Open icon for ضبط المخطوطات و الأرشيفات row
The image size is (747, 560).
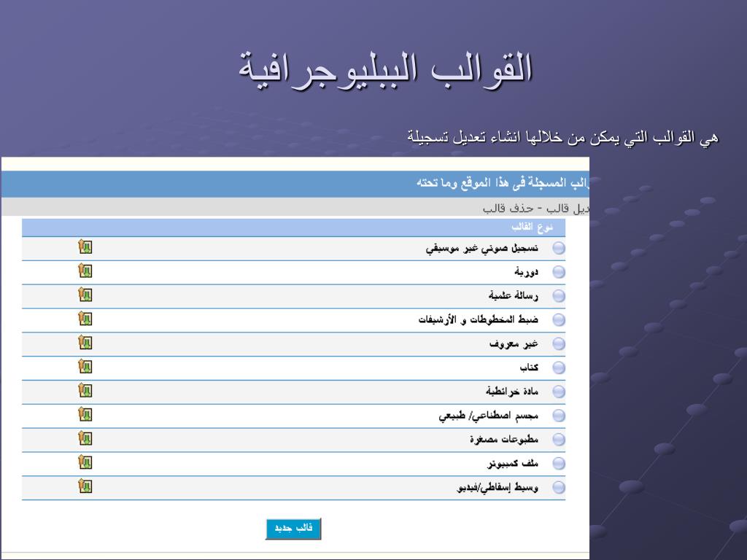tap(85, 318)
